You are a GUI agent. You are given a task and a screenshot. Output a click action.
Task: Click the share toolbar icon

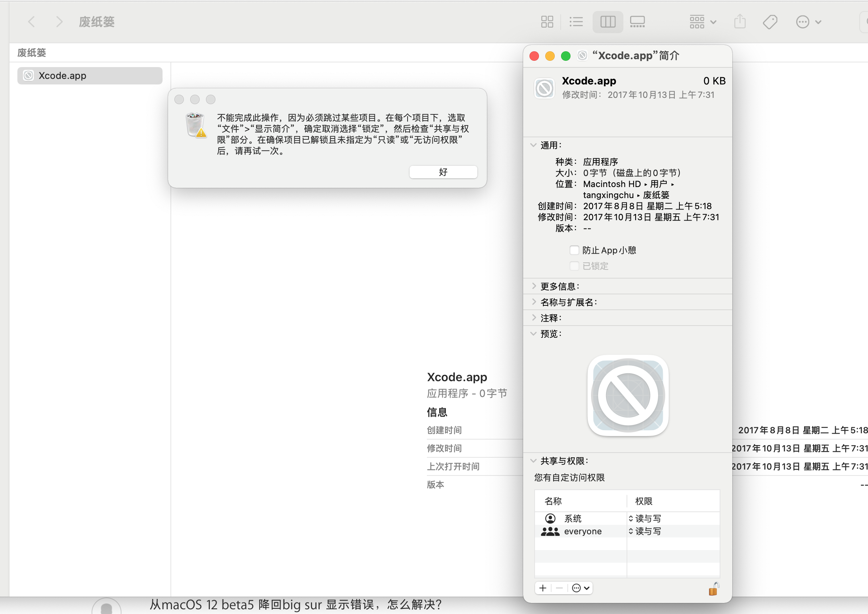point(740,22)
